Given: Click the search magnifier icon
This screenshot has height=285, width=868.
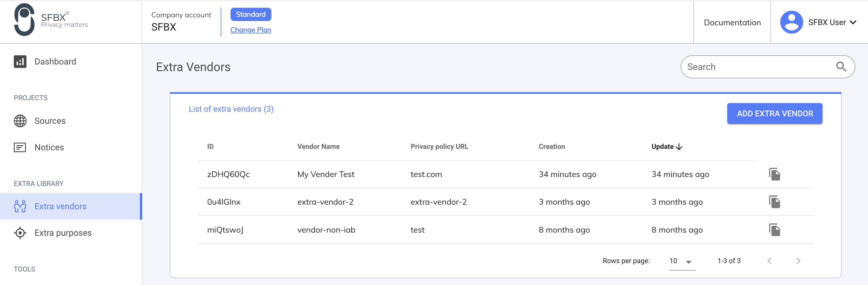Looking at the screenshot, I should coord(841,67).
